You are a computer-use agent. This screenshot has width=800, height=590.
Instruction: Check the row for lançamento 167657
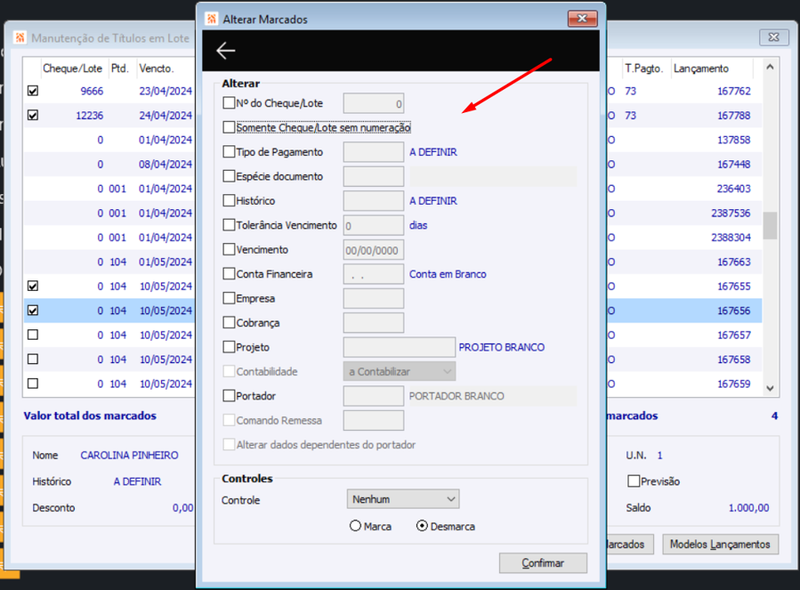[33, 335]
